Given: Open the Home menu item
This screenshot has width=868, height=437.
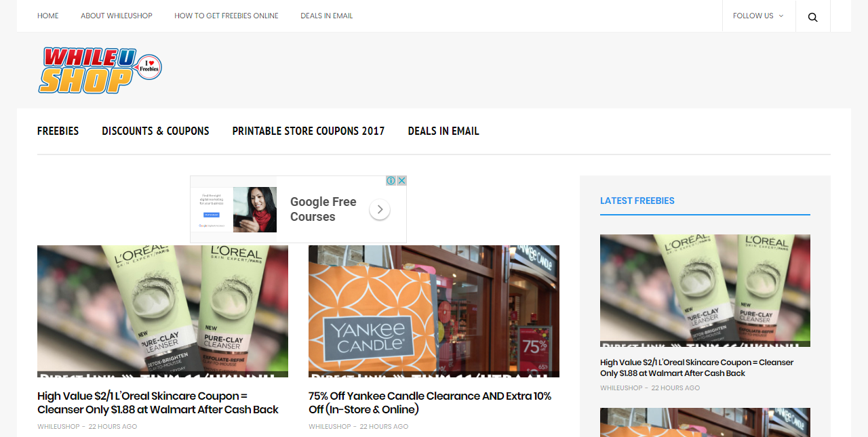Looking at the screenshot, I should point(47,16).
